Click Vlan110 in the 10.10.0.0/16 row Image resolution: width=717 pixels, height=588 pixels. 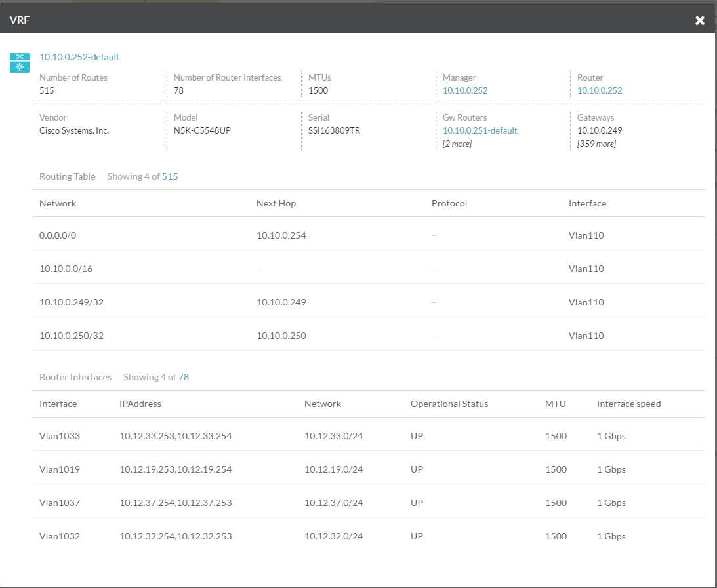click(x=586, y=269)
